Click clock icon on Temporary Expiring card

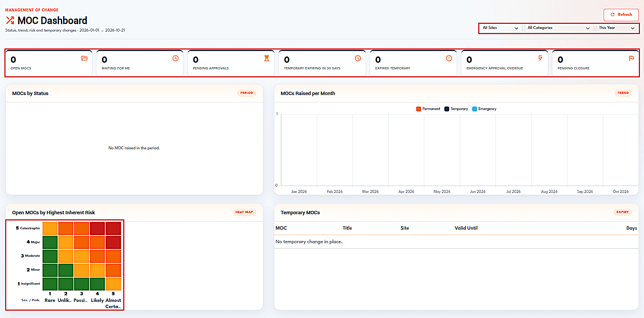(358, 58)
